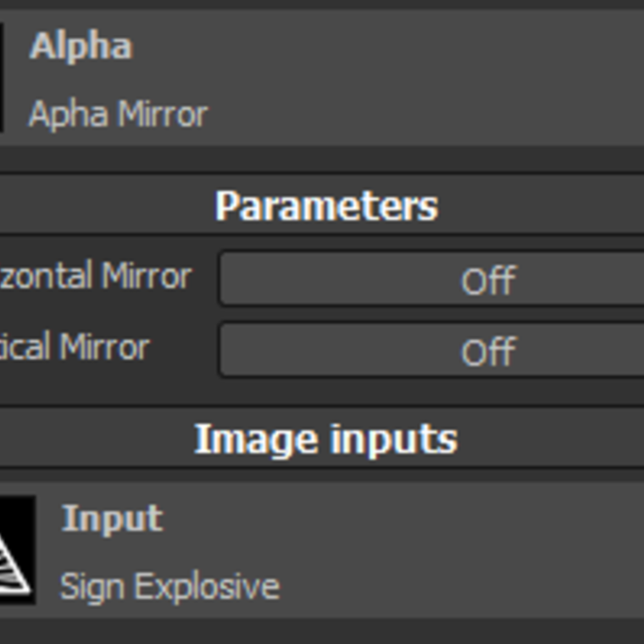Click the Alpha title label
This screenshot has height=644, width=644.
80,46
